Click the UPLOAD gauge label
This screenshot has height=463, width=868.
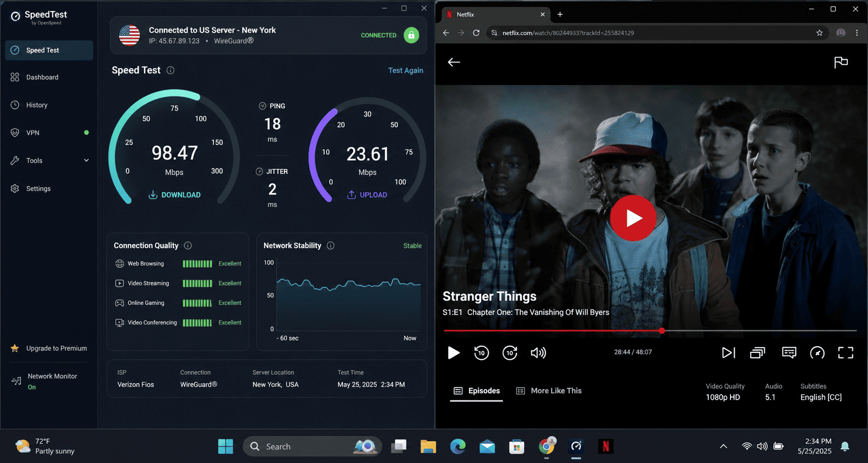pos(368,195)
